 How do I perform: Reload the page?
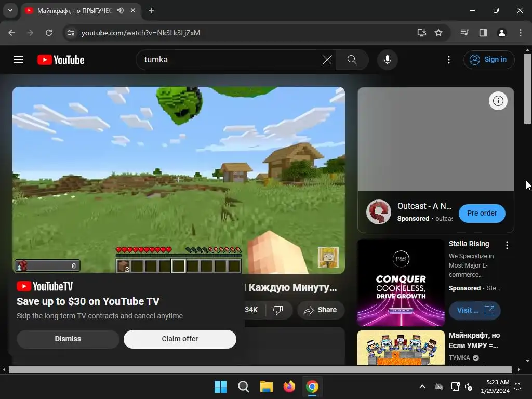click(x=49, y=33)
